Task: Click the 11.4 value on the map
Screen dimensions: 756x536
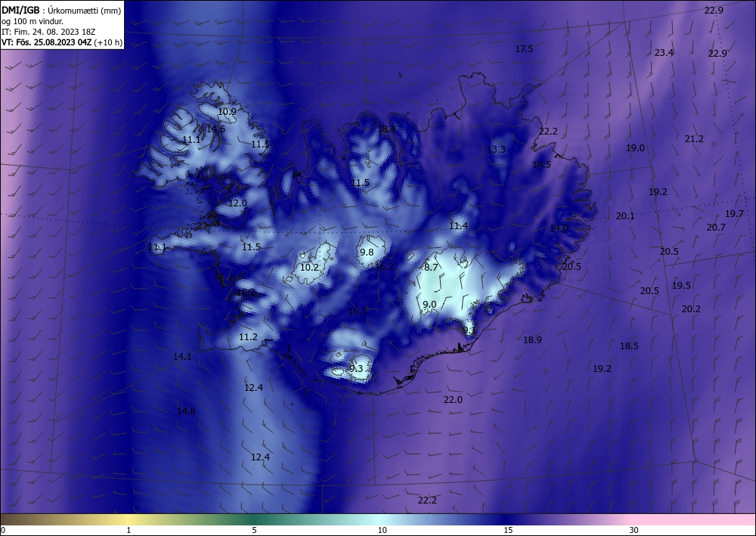Action: tap(458, 225)
